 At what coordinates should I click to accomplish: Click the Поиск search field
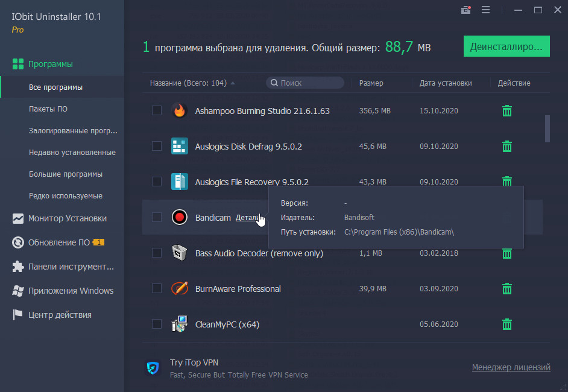click(x=305, y=83)
